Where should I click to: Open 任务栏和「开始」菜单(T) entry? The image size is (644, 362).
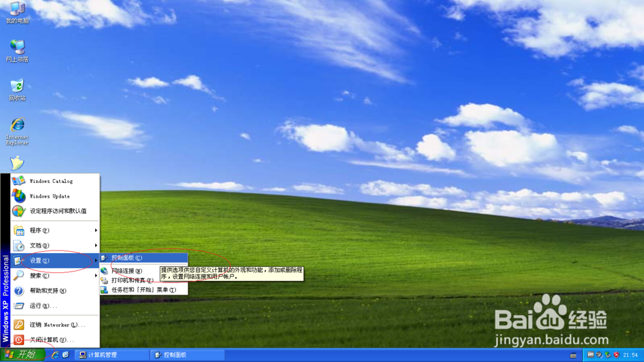[x=144, y=290]
